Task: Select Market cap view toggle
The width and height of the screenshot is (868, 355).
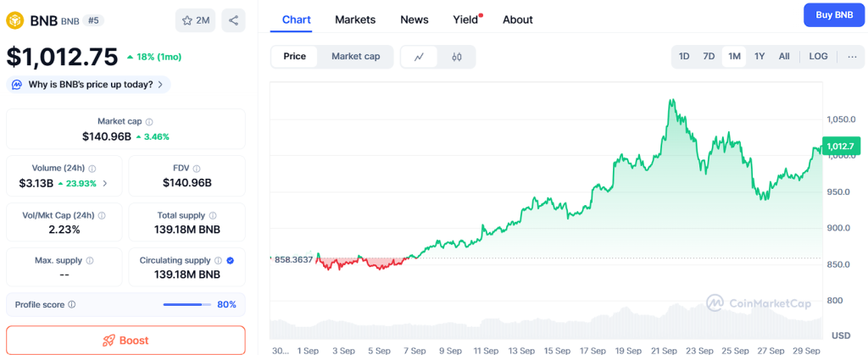Action: click(x=355, y=57)
